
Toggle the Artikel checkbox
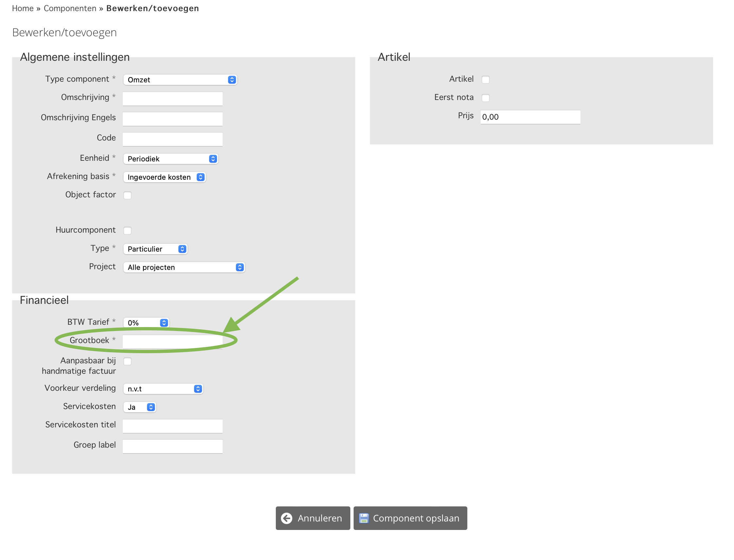[x=485, y=80]
